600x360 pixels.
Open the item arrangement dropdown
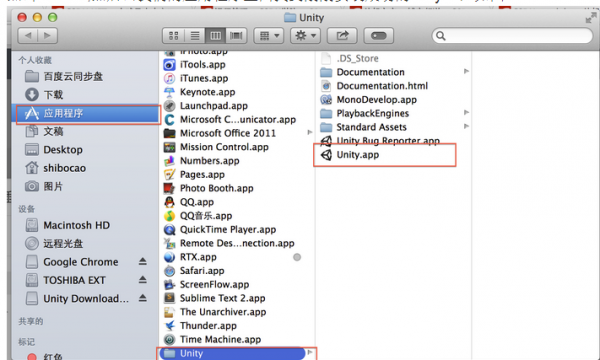269,36
